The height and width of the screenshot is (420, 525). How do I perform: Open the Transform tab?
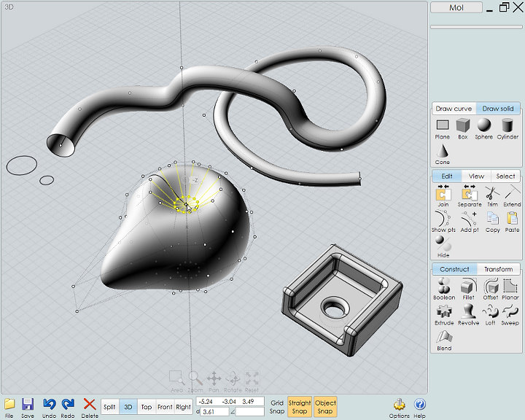pos(498,269)
